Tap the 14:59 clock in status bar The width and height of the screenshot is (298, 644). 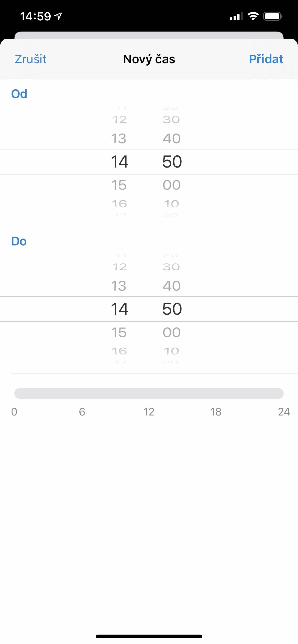(x=36, y=17)
